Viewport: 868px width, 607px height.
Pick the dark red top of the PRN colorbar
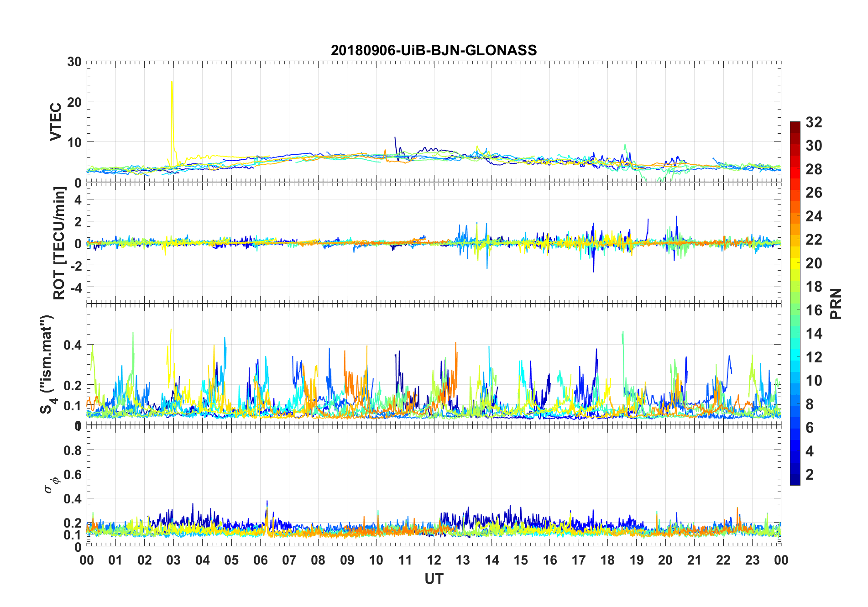(x=795, y=125)
